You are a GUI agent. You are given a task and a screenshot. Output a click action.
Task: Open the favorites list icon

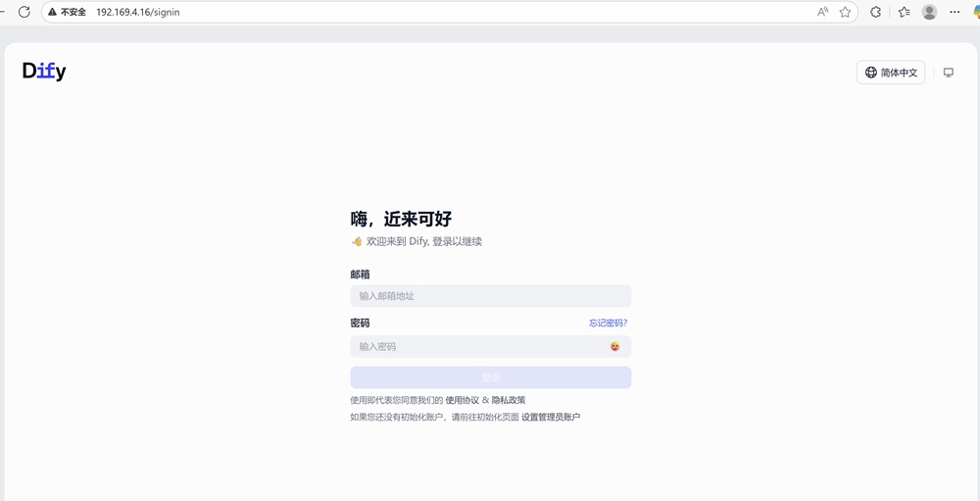904,12
